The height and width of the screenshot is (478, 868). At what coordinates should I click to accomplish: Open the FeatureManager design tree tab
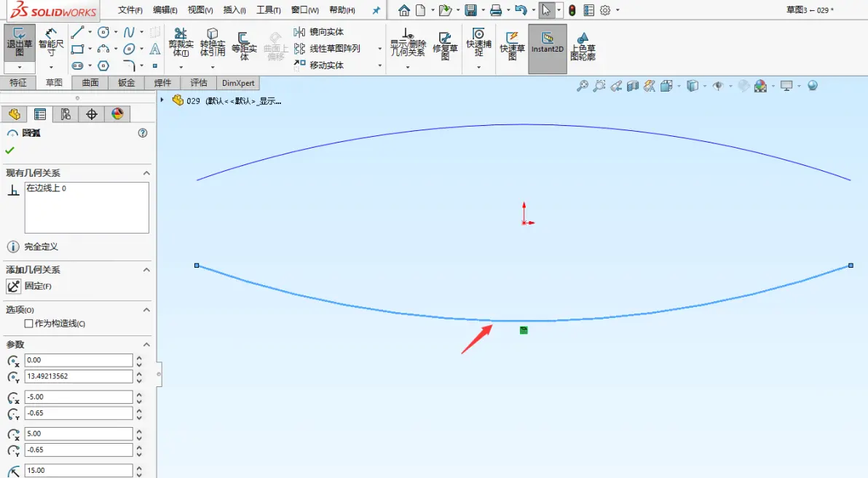point(15,114)
